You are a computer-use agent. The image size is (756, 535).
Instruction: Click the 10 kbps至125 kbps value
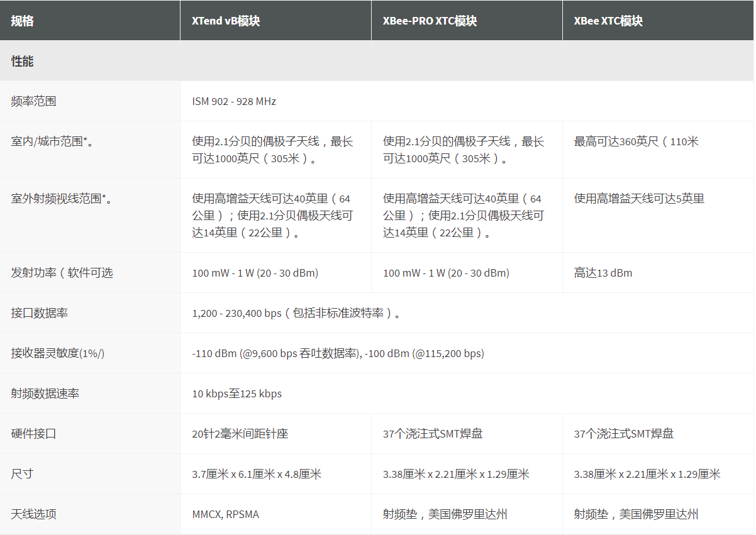(237, 394)
